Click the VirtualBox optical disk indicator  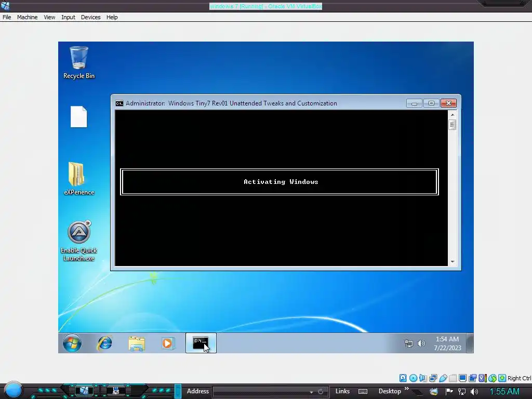coord(413,378)
